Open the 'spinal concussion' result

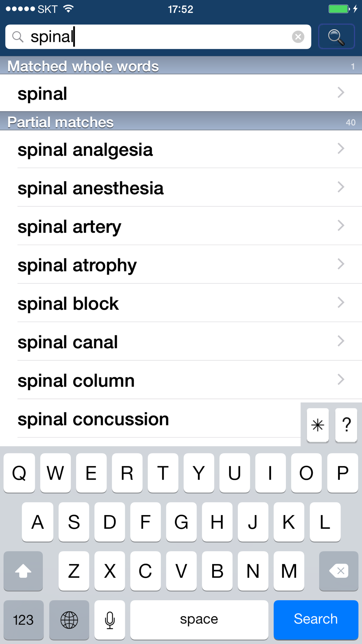click(x=150, y=419)
